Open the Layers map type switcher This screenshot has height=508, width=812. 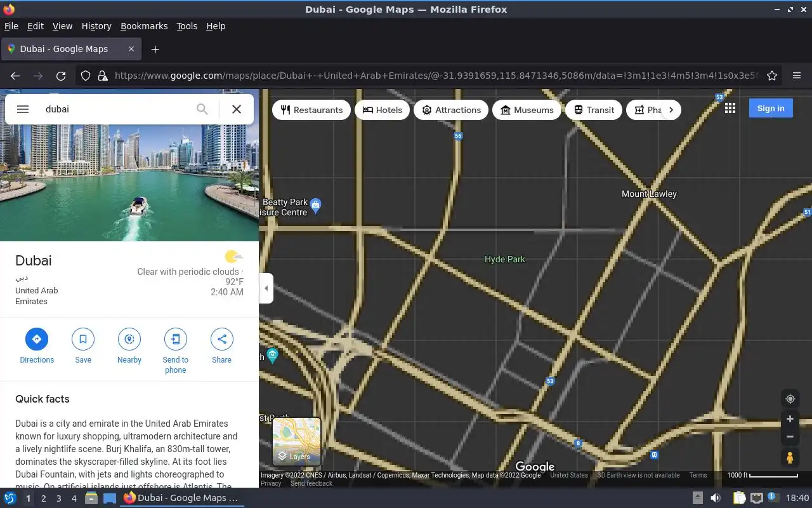(x=296, y=441)
